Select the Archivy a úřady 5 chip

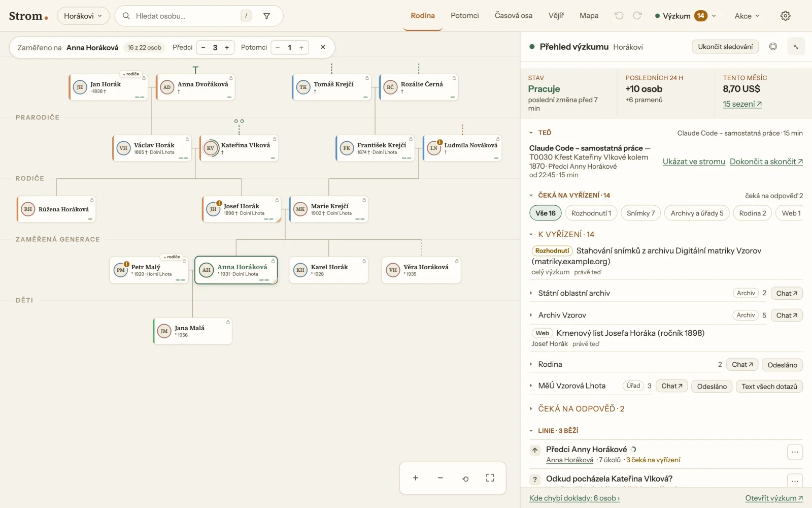[697, 213]
